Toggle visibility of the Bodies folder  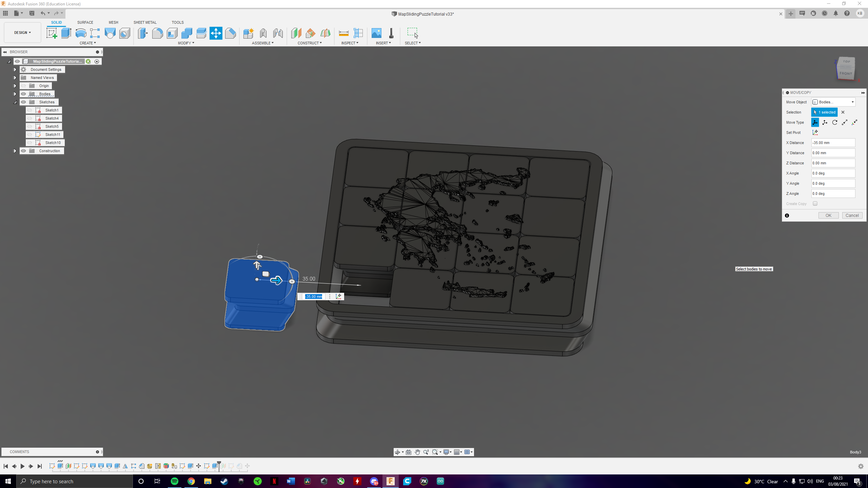tap(24, 94)
